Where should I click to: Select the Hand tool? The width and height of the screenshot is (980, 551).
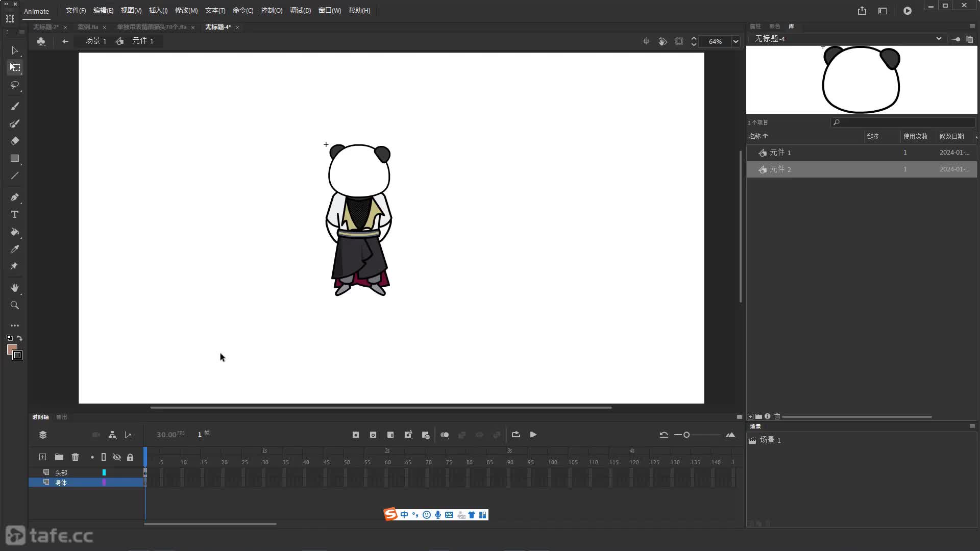[x=15, y=288]
